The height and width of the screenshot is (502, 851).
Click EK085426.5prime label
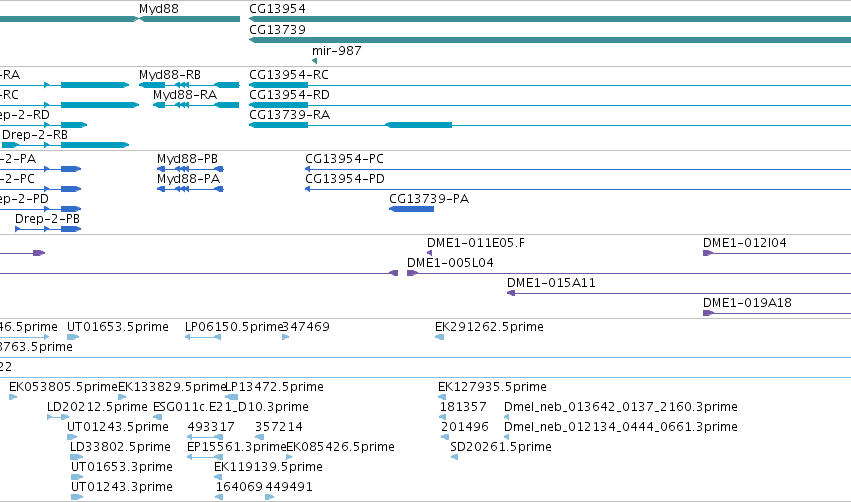[340, 447]
